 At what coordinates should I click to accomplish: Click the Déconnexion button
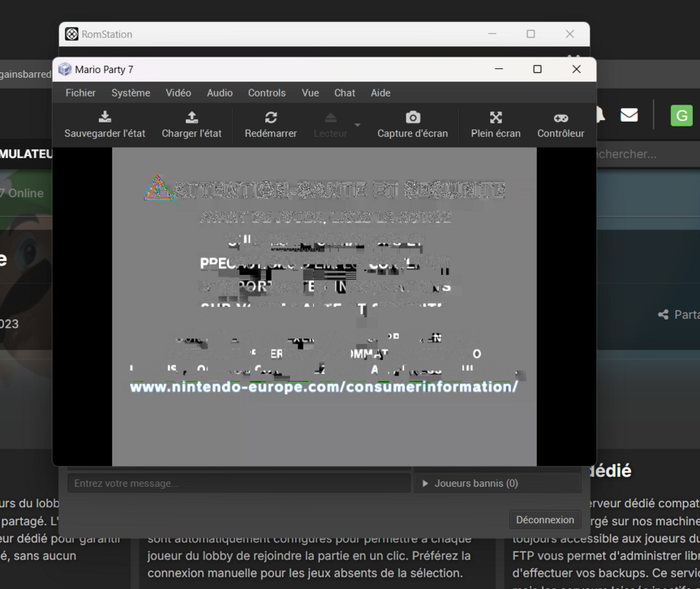click(x=545, y=520)
